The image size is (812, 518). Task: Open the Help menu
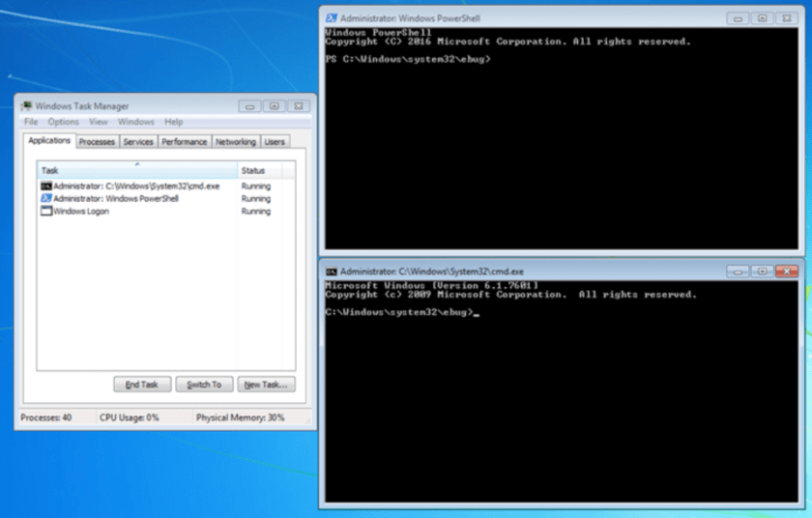pyautogui.click(x=173, y=122)
